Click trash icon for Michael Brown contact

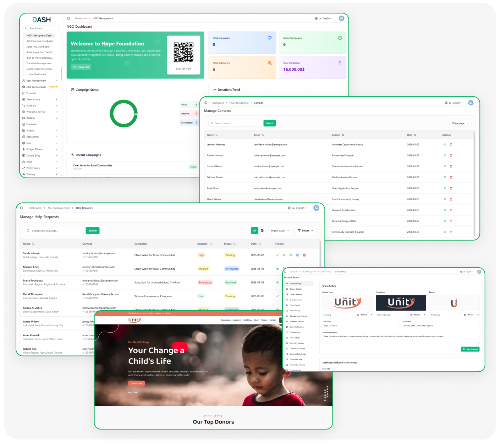(451, 177)
